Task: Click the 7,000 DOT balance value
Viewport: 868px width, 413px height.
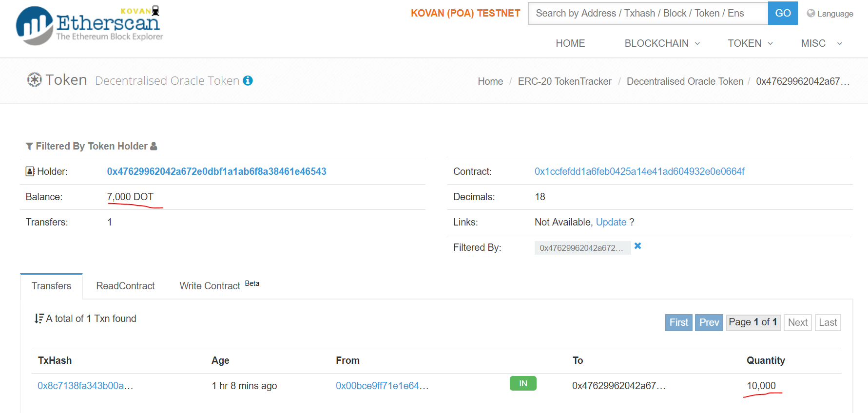Action: tap(130, 197)
